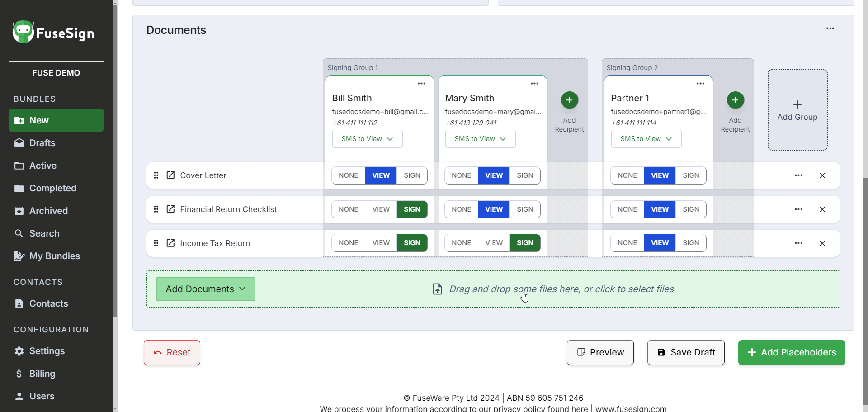Add a recipient to Signing Group 2
This screenshot has height=412, width=868.
click(735, 100)
